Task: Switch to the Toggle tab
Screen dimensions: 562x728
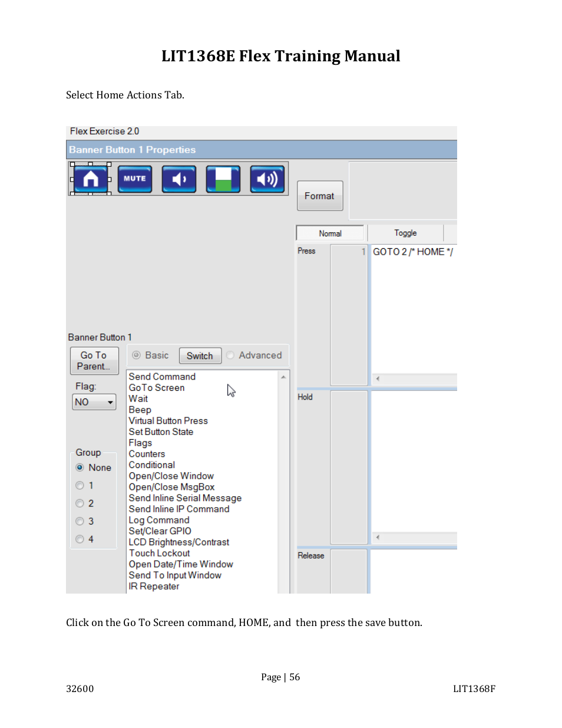Action: [405, 233]
